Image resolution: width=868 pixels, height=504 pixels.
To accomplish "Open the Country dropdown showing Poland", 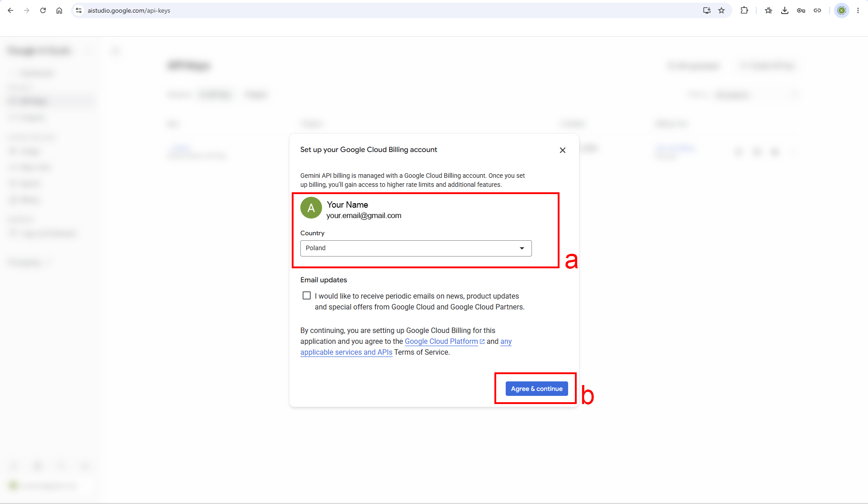I will click(x=416, y=248).
